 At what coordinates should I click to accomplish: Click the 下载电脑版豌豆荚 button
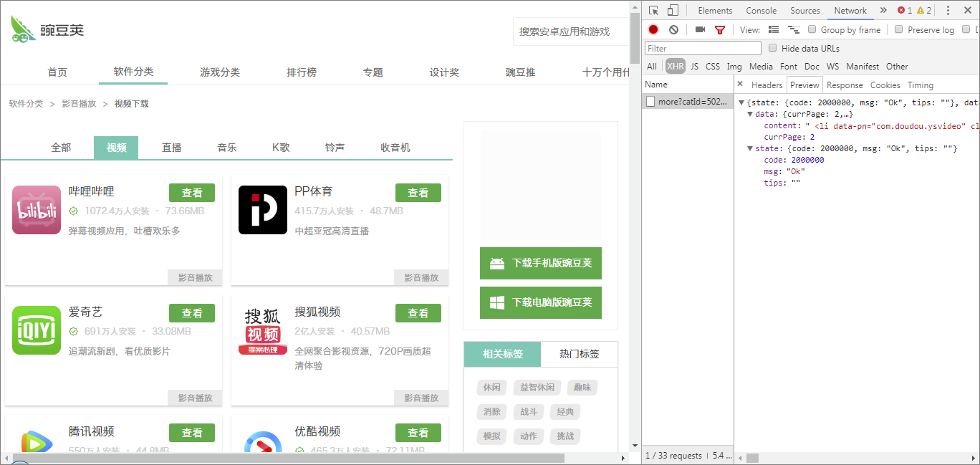[541, 302]
